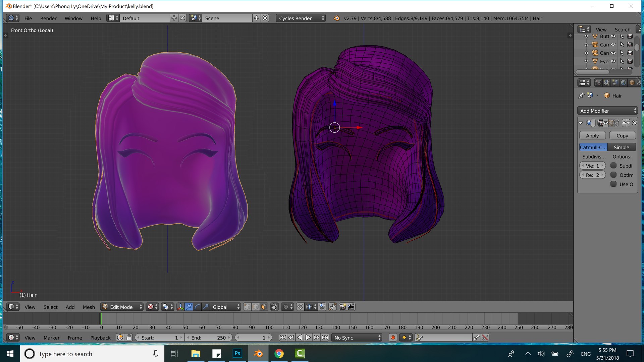
Task: Switch to vertex select mode
Action: [x=247, y=307]
